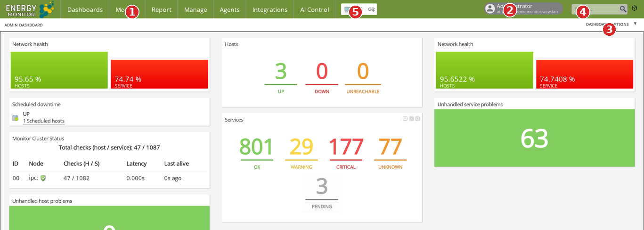Click the 0.000s latency cell
Image resolution: width=644 pixels, height=230 pixels.
coord(135,178)
